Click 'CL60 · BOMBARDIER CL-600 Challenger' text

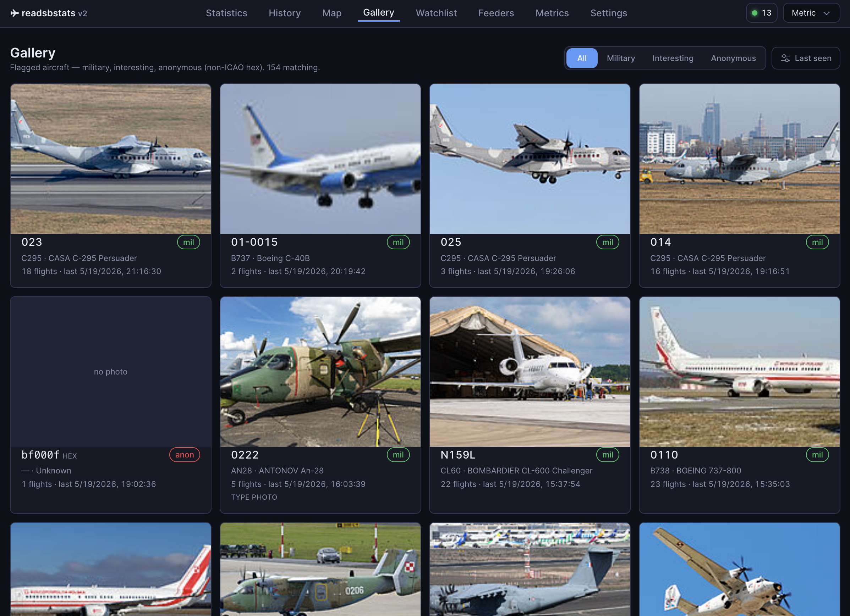pyautogui.click(x=516, y=470)
